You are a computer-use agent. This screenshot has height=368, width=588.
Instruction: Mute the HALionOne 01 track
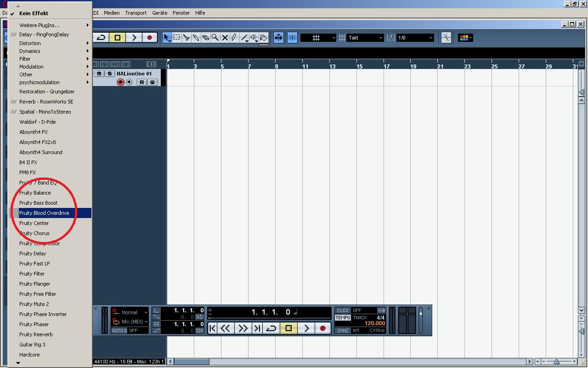tap(99, 74)
